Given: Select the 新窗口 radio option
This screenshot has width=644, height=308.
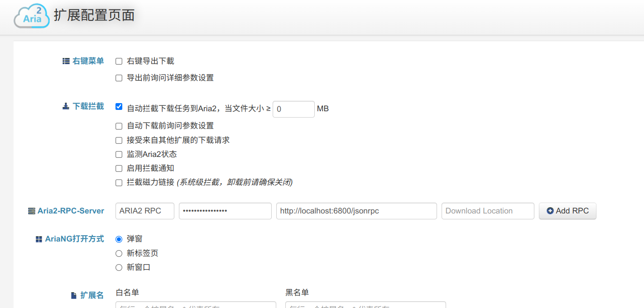Looking at the screenshot, I should (119, 267).
